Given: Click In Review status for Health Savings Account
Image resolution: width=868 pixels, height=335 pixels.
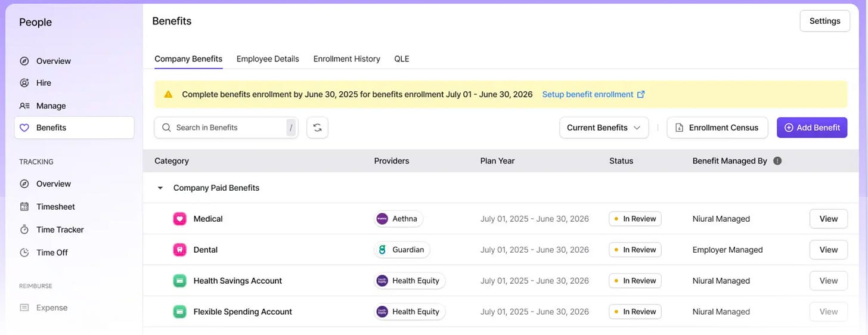Looking at the screenshot, I should 635,281.
